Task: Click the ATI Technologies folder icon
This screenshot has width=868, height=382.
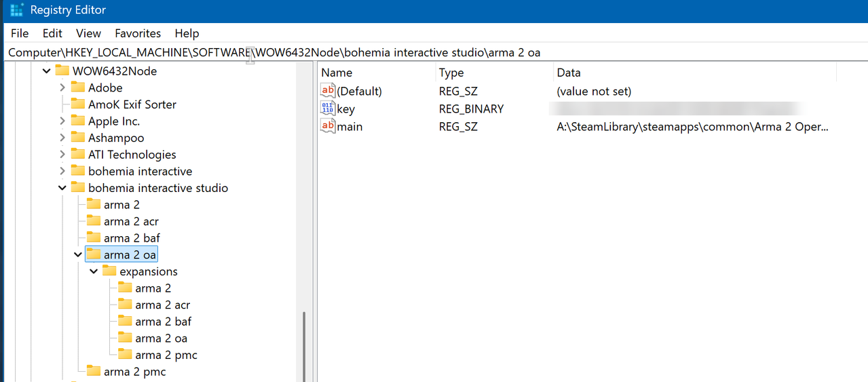Action: pyautogui.click(x=77, y=154)
